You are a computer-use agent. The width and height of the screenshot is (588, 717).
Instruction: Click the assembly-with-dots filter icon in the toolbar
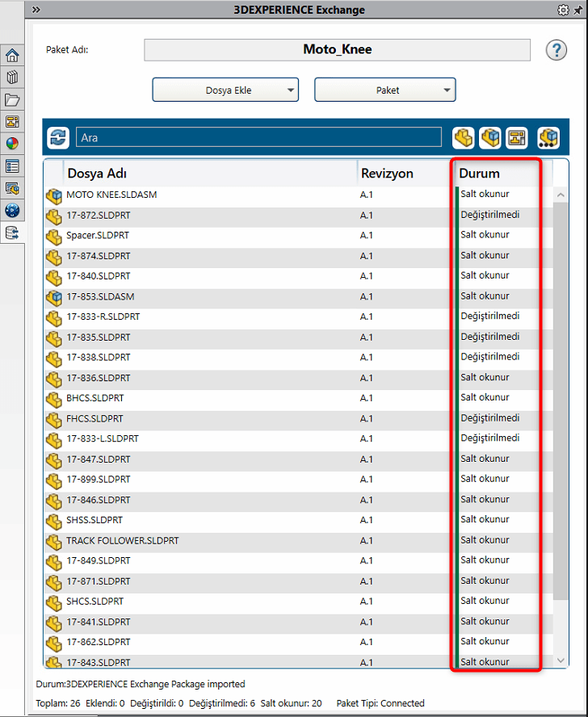click(548, 137)
